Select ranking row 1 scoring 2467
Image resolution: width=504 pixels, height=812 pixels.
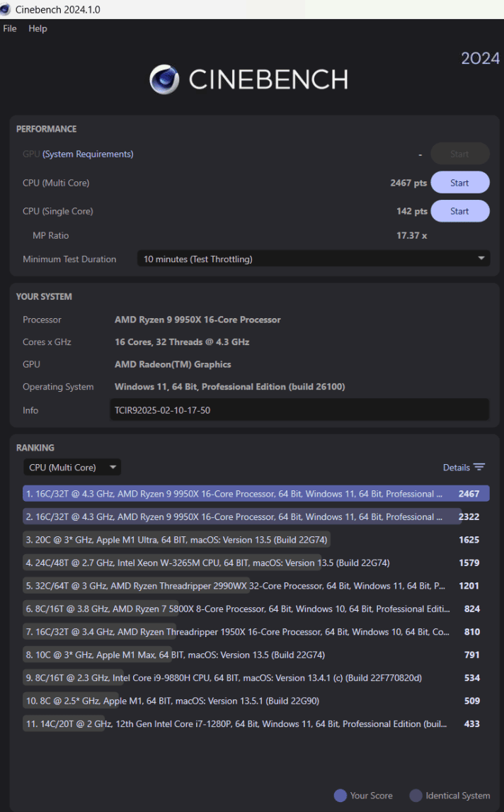(256, 494)
